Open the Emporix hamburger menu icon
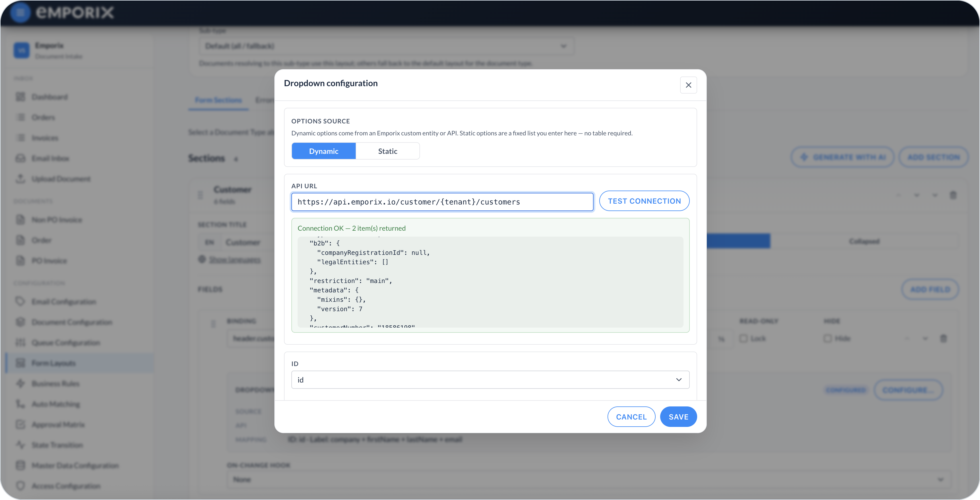Image resolution: width=980 pixels, height=500 pixels. pos(20,13)
